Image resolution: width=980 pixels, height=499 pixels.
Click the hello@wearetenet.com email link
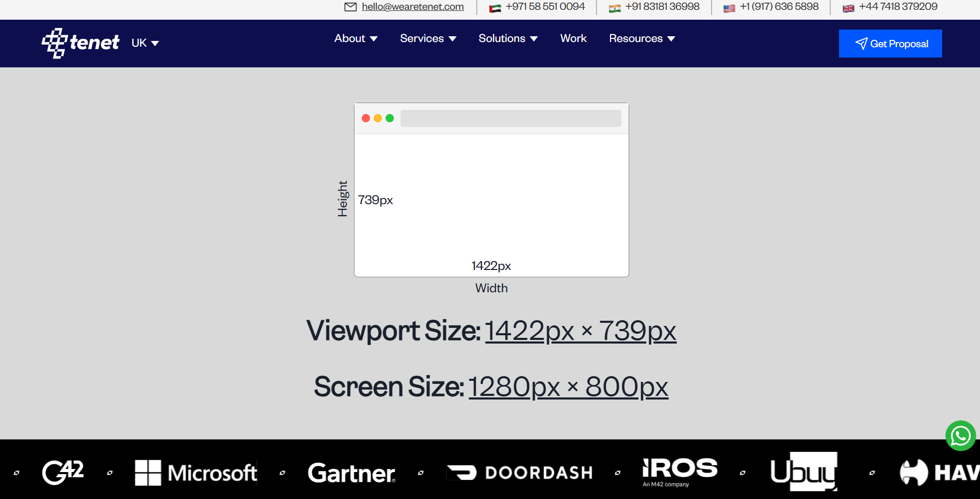click(413, 7)
